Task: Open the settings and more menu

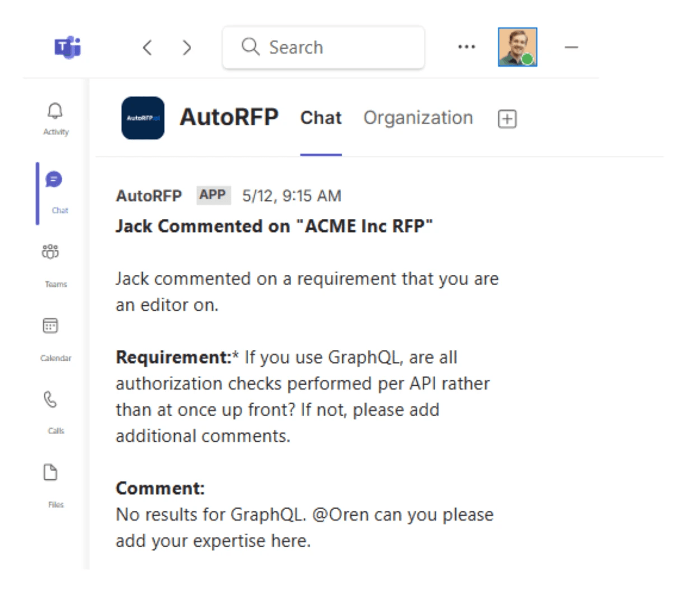Action: pos(467,47)
